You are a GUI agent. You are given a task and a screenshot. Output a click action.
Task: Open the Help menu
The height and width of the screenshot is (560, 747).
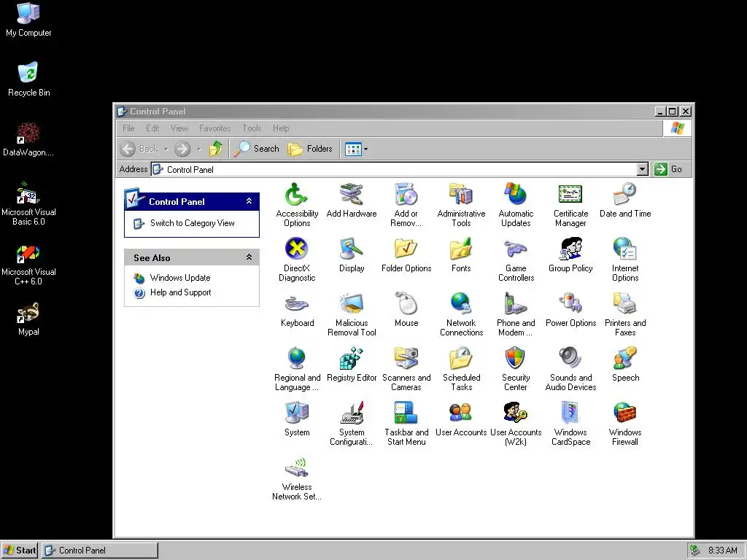point(281,128)
